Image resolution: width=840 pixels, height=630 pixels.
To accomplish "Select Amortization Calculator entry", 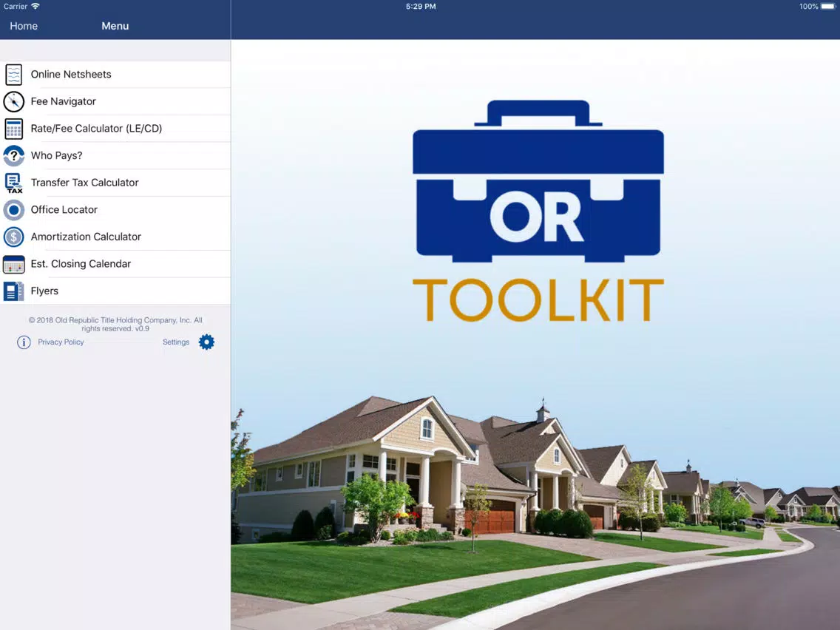I will tap(115, 237).
